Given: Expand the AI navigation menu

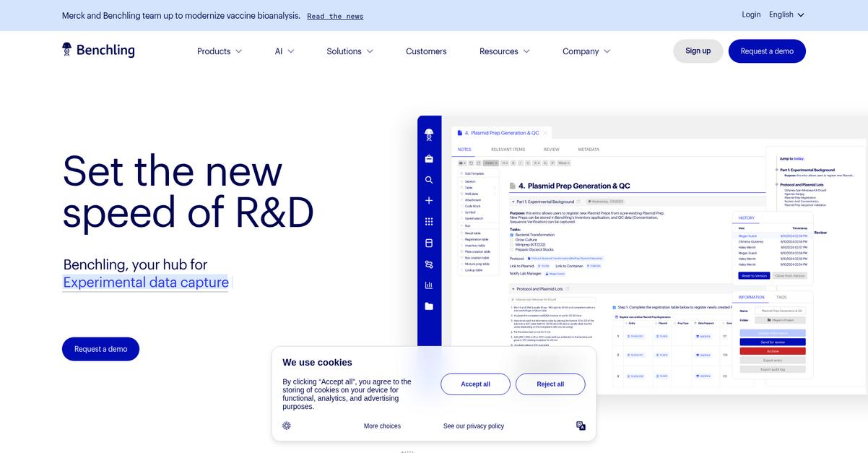Looking at the screenshot, I should pyautogui.click(x=285, y=51).
